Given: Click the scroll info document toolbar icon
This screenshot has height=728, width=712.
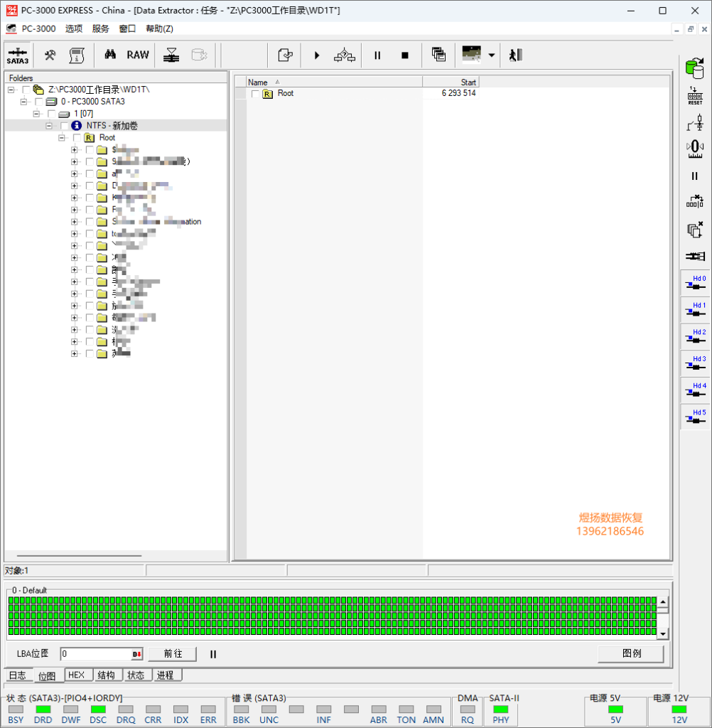Looking at the screenshot, I should point(77,55).
